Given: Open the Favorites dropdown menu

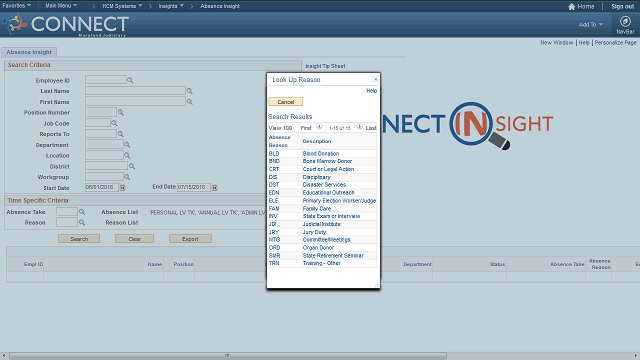Looking at the screenshot, I should (x=16, y=6).
